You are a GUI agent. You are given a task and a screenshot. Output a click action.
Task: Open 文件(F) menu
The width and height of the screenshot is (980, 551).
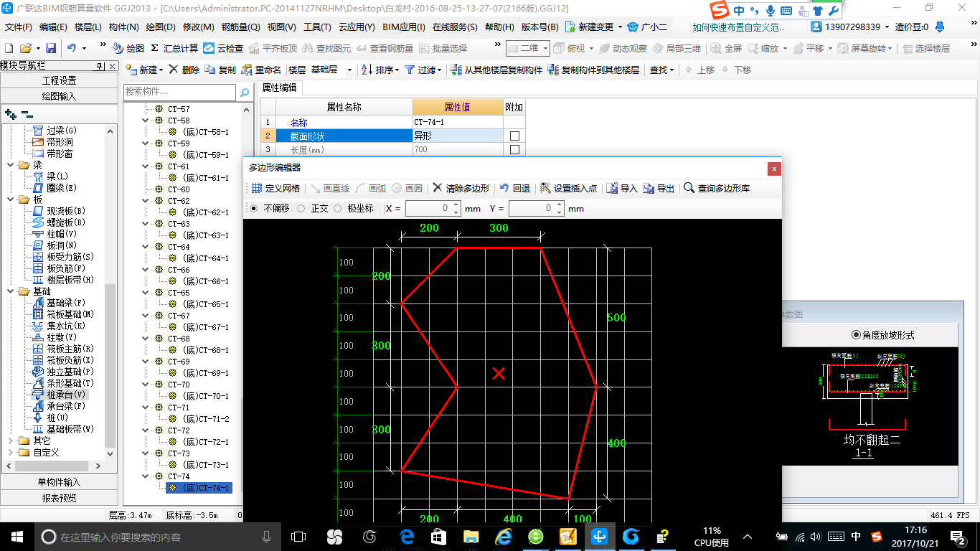click(x=19, y=27)
